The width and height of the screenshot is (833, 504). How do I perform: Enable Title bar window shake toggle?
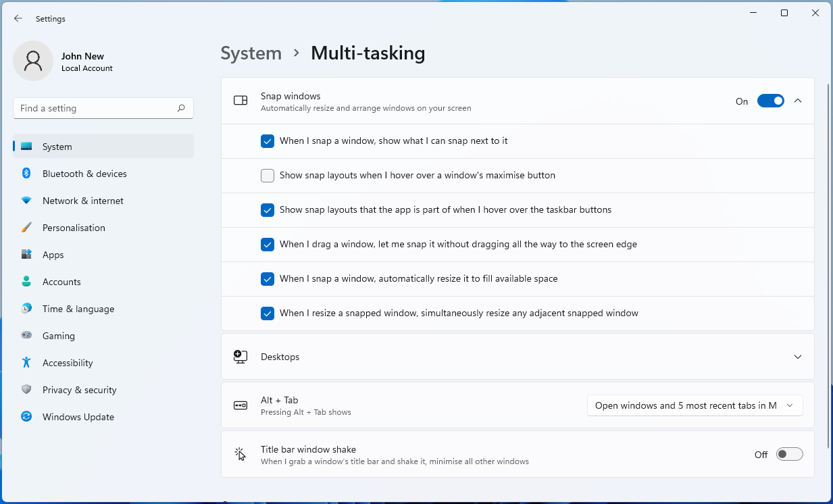(x=789, y=455)
